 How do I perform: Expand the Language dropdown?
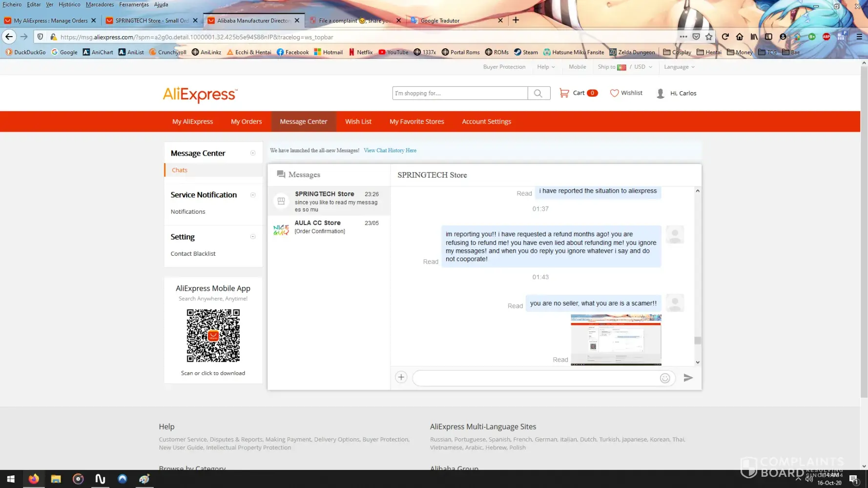tap(679, 67)
